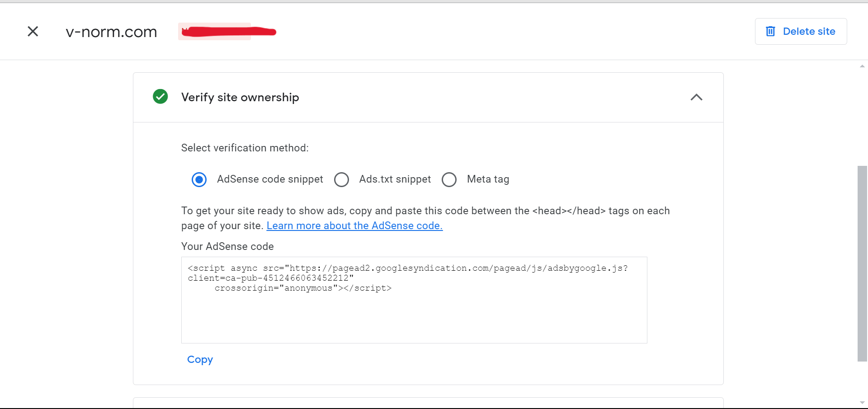Screen dimensions: 868x409
Task: Close the v-norm.com site panel
Action: pyautogui.click(x=33, y=31)
